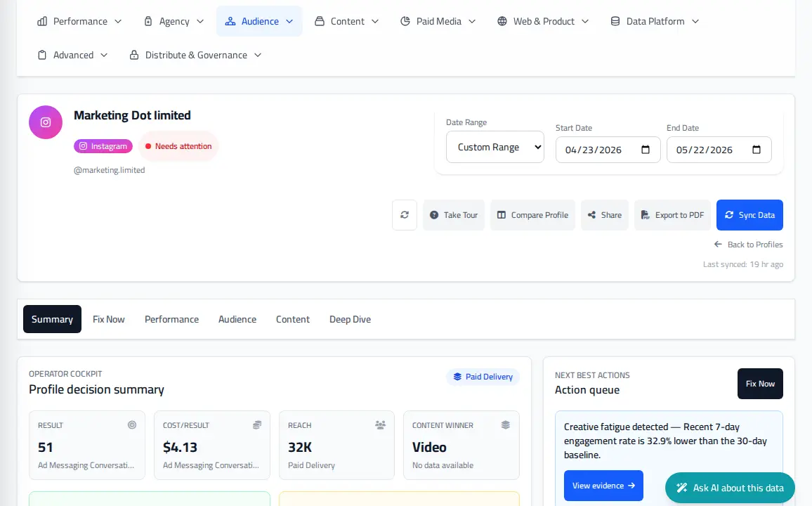Click the Distribute & Governance lock icon
812x506 pixels.
coord(134,55)
